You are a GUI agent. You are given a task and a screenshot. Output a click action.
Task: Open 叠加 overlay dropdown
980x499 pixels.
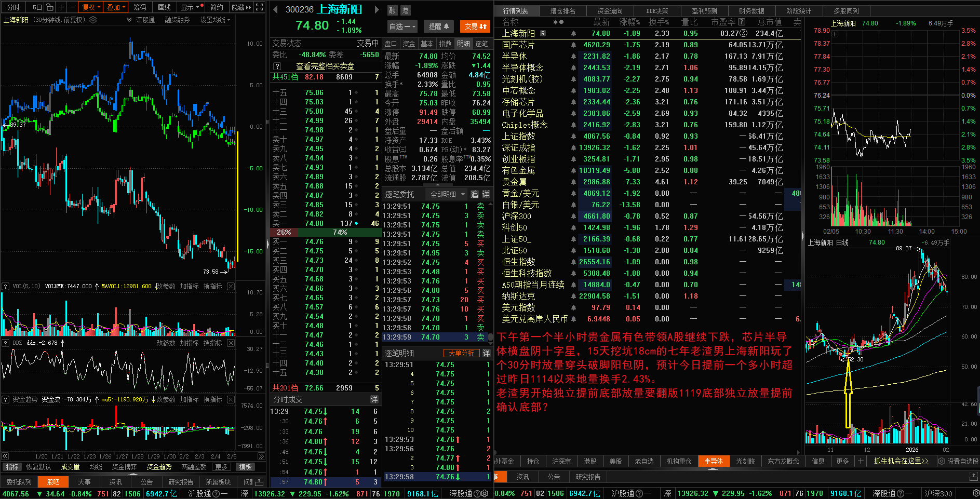[115, 7]
